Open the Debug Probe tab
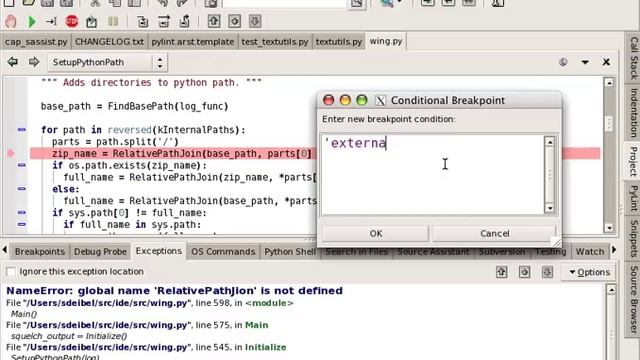Viewport: 640px width, 360px height. pos(100,252)
